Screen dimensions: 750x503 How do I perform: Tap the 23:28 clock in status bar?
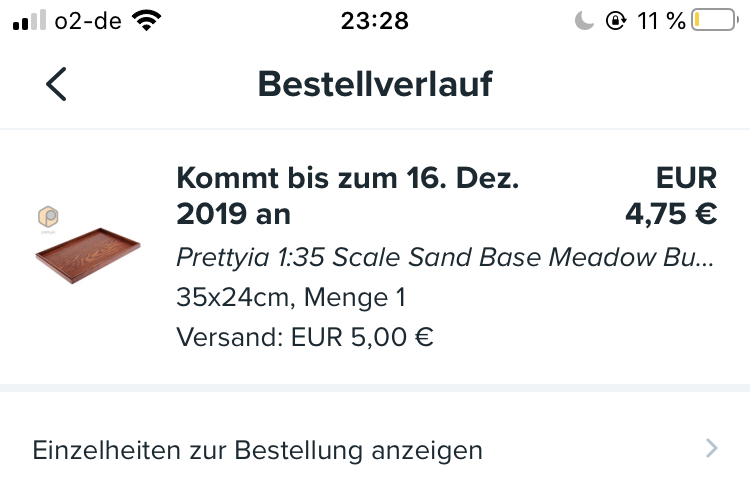pyautogui.click(x=374, y=21)
